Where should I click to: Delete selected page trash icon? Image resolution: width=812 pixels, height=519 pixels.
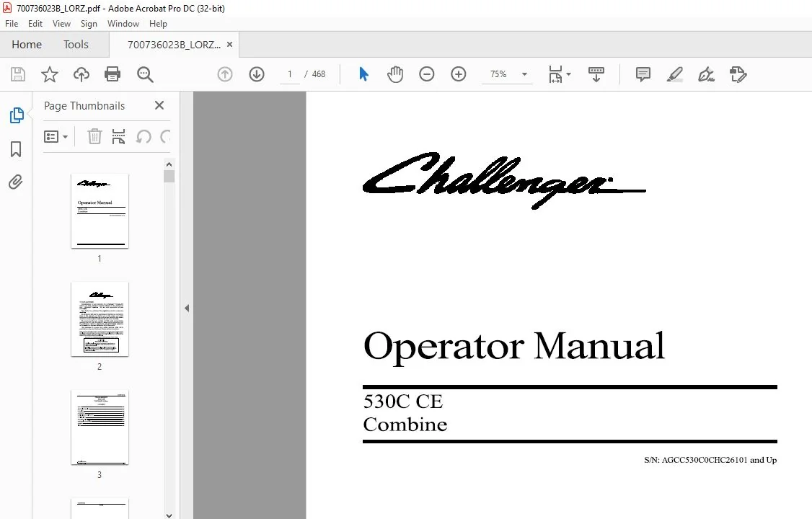[94, 137]
